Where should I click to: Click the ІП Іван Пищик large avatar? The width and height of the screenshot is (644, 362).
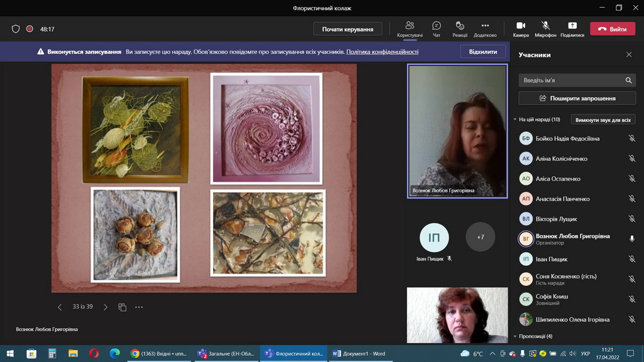[434, 237]
